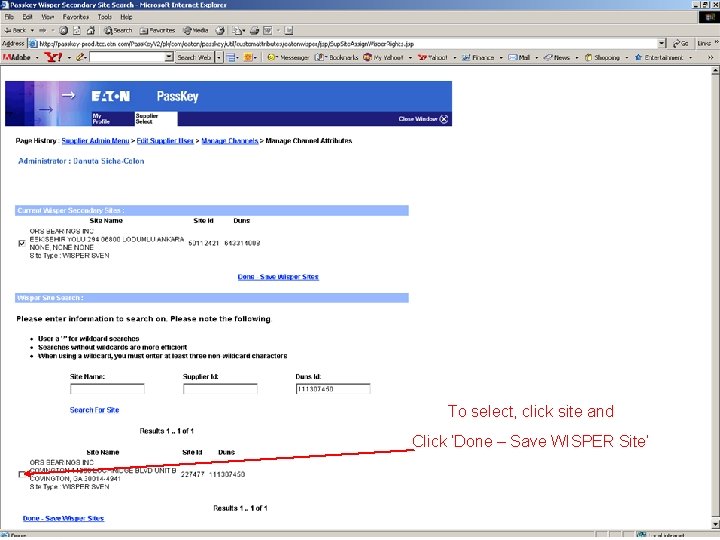Click the Mail envelope icon in IE toolbar
This screenshot has width=720, height=540.
point(237,30)
